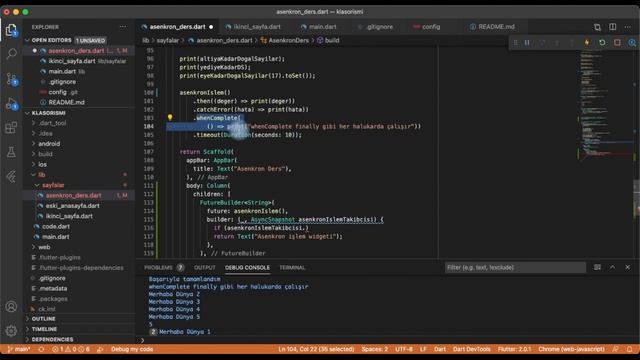Open the Accounts icon in activity bar
This screenshot has height=360, width=640.
point(11,307)
